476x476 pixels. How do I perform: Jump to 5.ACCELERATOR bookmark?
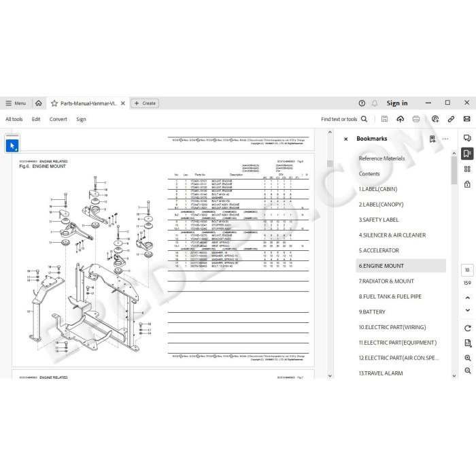click(379, 250)
